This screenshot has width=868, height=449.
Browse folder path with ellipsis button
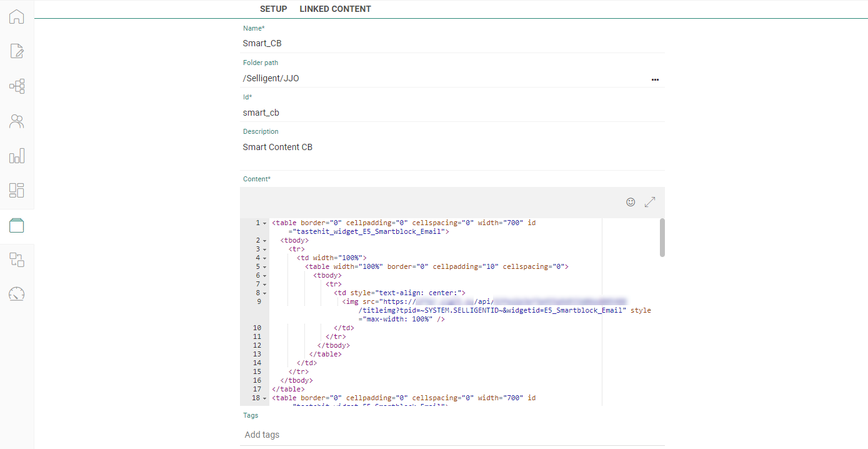pyautogui.click(x=655, y=79)
